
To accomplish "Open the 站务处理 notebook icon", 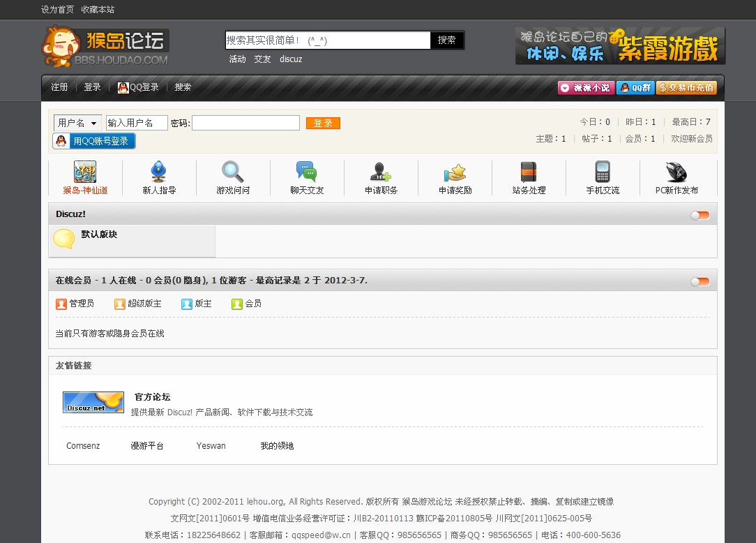I will pyautogui.click(x=529, y=172).
